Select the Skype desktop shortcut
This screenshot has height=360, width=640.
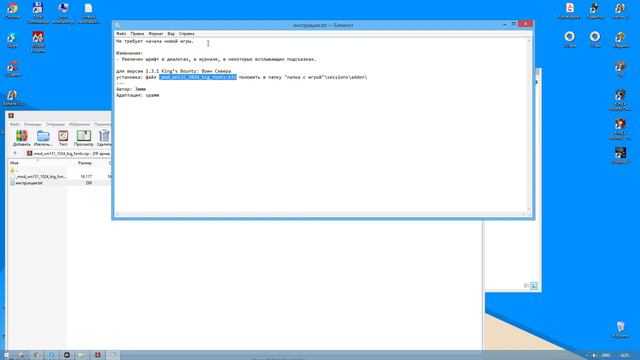coord(12,40)
